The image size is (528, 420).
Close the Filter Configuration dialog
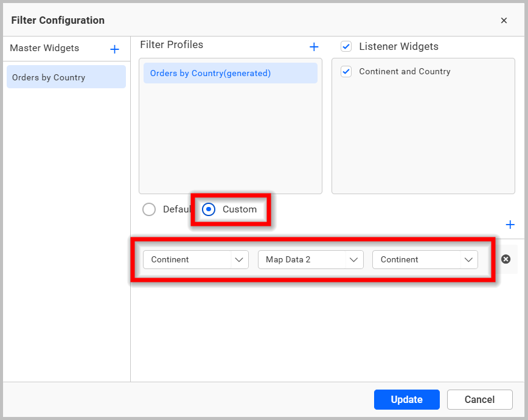pos(504,21)
